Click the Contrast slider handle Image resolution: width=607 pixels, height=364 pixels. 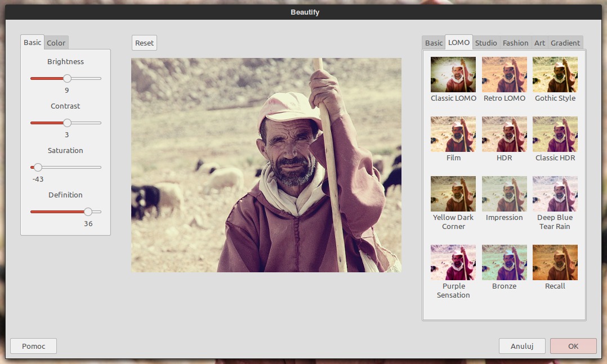(x=68, y=123)
